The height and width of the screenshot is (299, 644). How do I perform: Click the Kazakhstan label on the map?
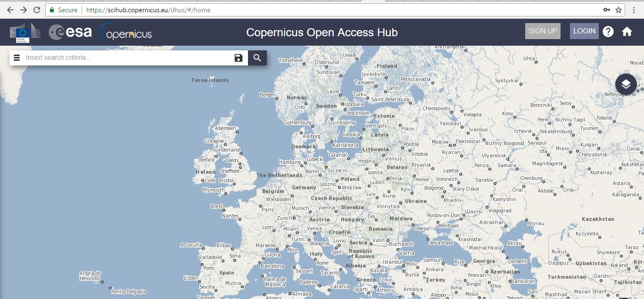(598, 219)
